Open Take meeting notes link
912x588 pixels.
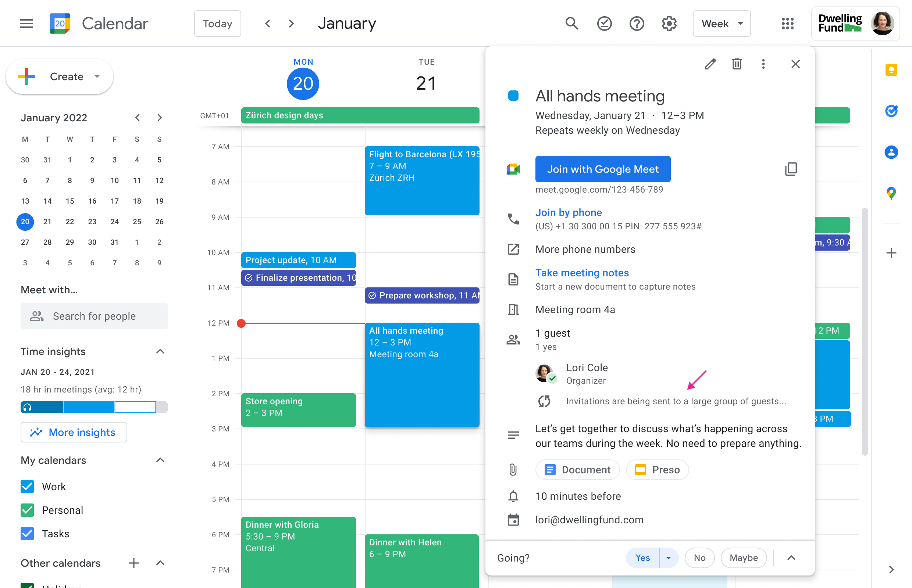coord(581,273)
